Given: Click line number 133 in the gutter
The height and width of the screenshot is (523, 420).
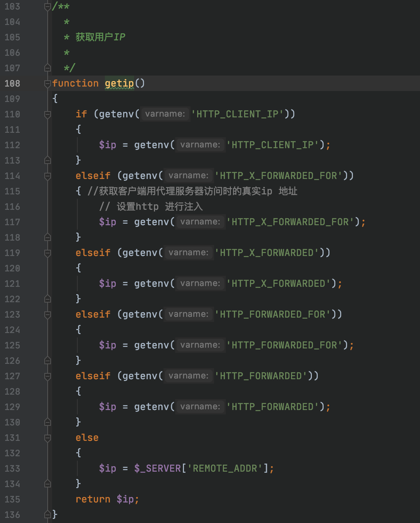Looking at the screenshot, I should [12, 469].
